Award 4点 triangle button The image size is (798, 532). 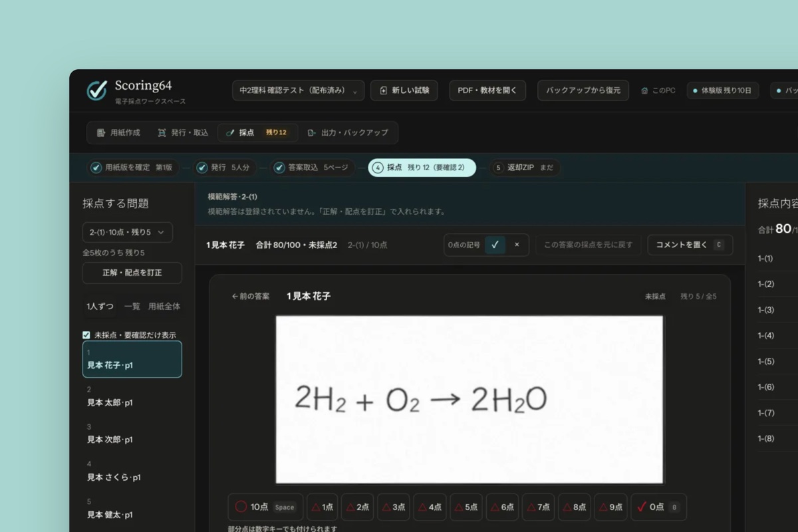(430, 507)
